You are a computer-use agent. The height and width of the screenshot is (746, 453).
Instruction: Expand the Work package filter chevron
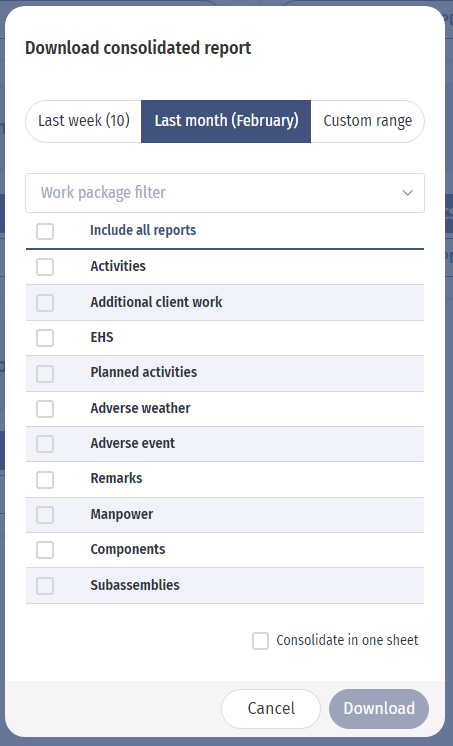click(407, 193)
